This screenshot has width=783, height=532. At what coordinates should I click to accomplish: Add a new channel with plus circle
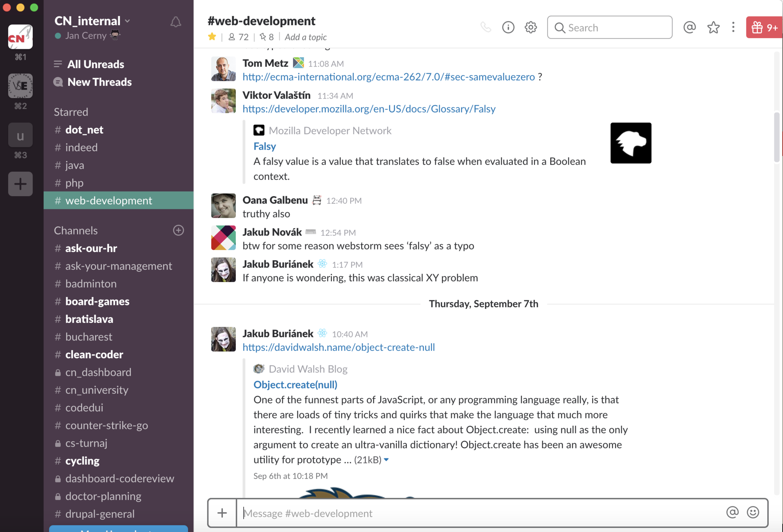point(178,230)
